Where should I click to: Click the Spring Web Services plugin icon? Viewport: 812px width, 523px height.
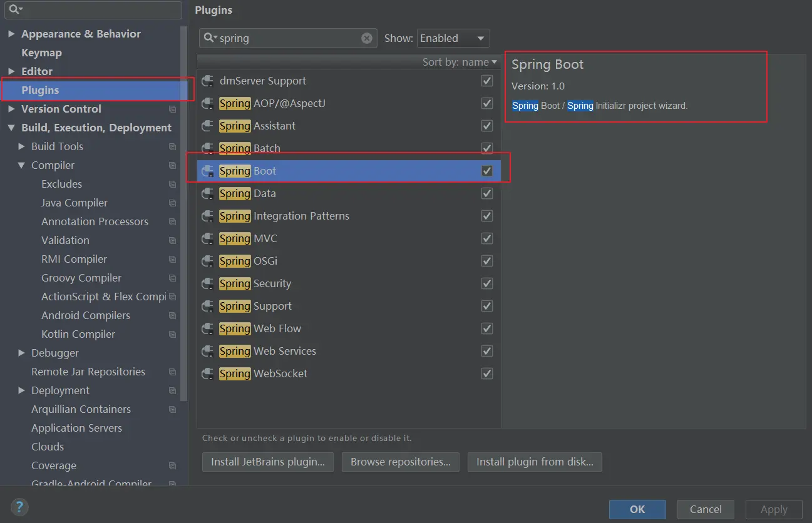(x=207, y=351)
